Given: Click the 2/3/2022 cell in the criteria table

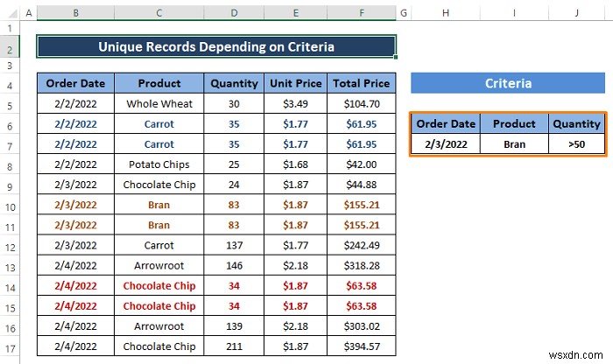Looking at the screenshot, I should pos(446,143).
